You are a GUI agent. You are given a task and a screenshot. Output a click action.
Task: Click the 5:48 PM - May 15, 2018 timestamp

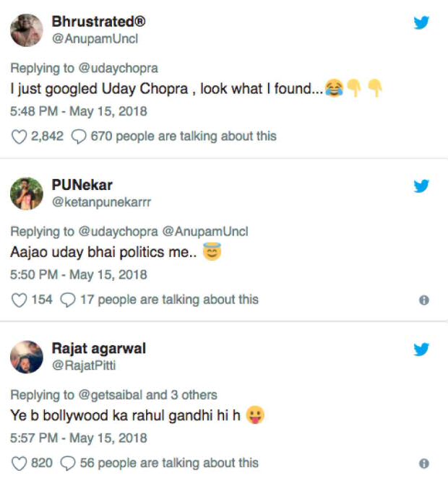tap(79, 111)
